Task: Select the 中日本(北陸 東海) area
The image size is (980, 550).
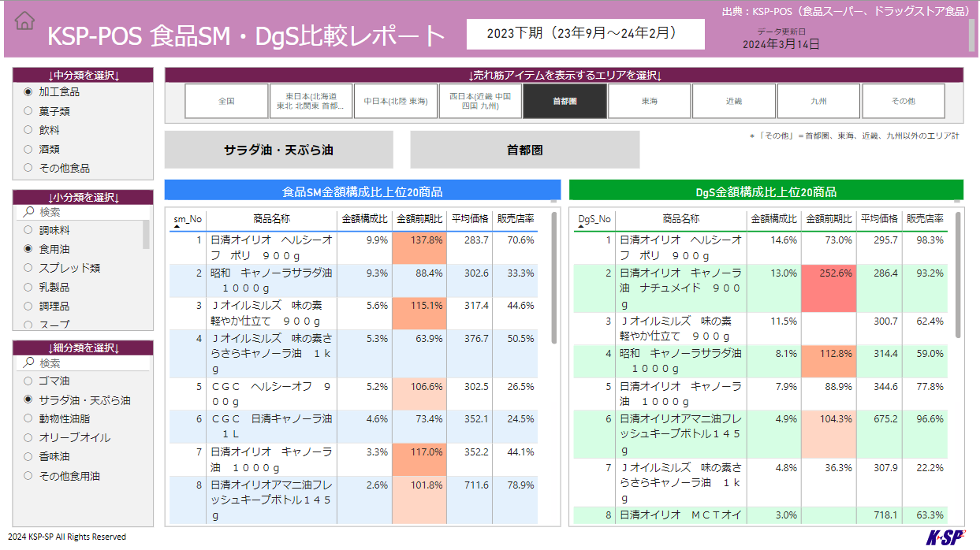Action: pos(396,101)
